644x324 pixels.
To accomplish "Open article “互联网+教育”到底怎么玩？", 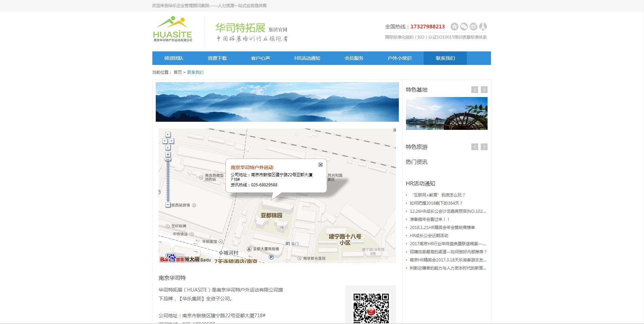I will coord(438,195).
